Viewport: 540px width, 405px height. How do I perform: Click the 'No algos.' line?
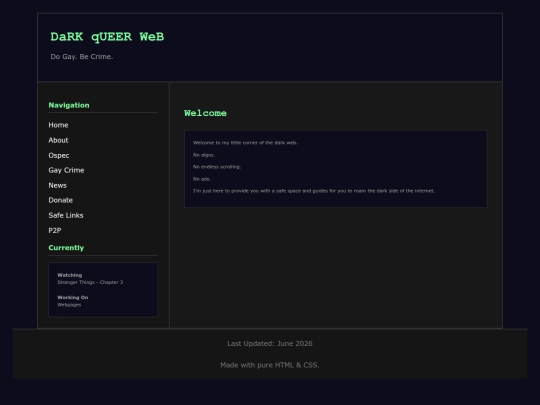click(x=204, y=155)
